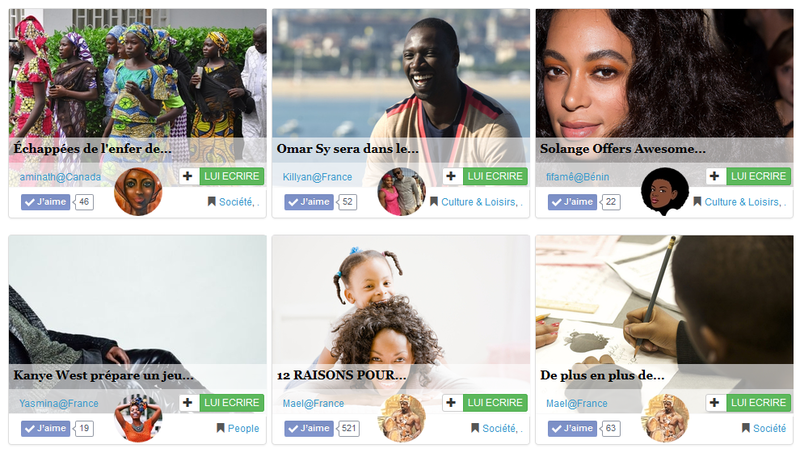
Task: Click plus icon on Omar Sy card
Action: [452, 176]
